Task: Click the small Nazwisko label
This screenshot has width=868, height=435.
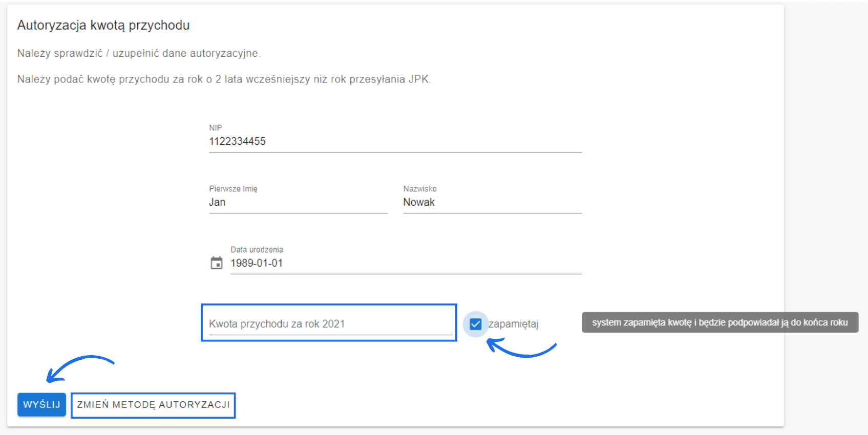Action: tap(420, 189)
